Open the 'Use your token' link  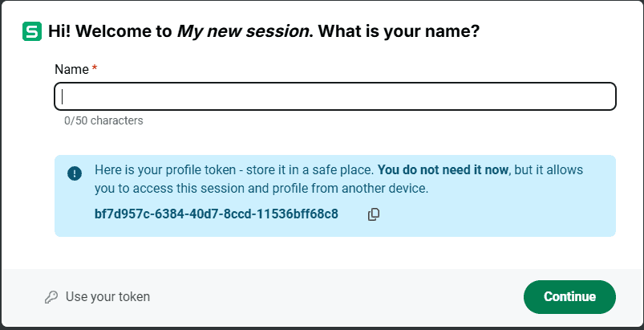point(107,297)
